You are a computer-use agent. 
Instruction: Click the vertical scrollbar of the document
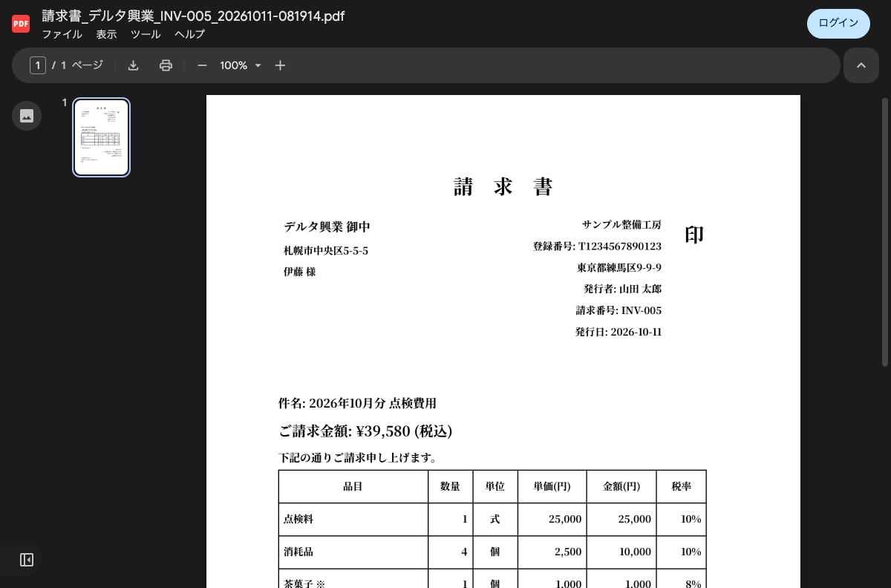pos(884,232)
